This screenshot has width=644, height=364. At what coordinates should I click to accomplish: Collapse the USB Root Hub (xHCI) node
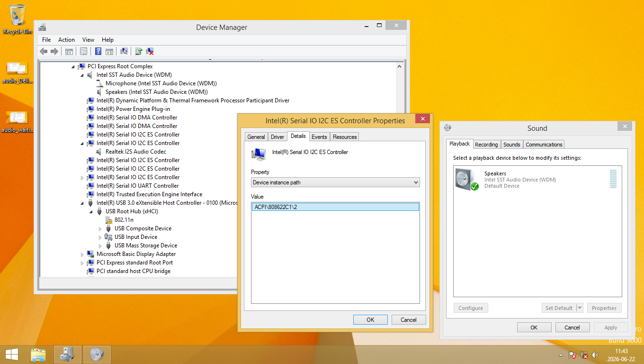click(91, 211)
